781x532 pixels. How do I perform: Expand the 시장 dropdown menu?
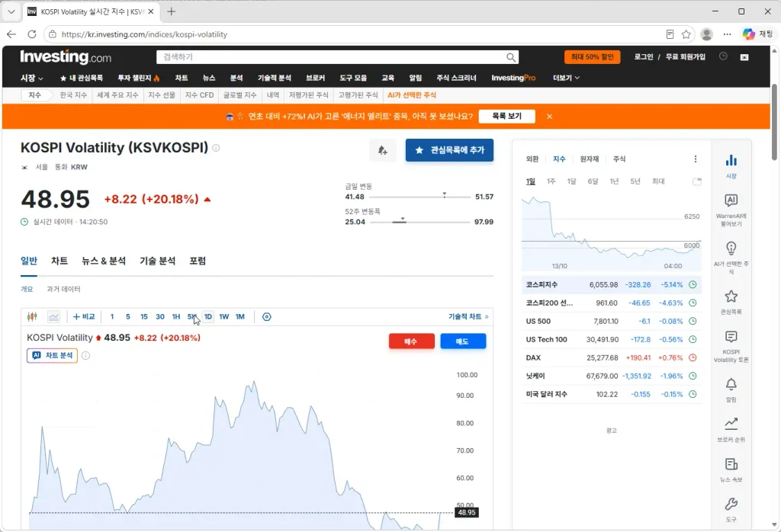pyautogui.click(x=32, y=78)
